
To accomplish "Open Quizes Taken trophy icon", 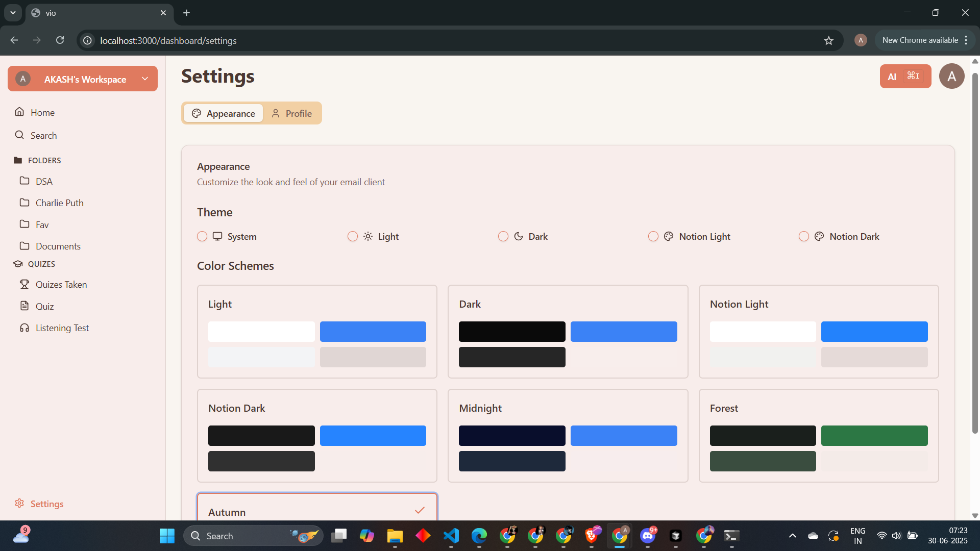I will pos(24,284).
